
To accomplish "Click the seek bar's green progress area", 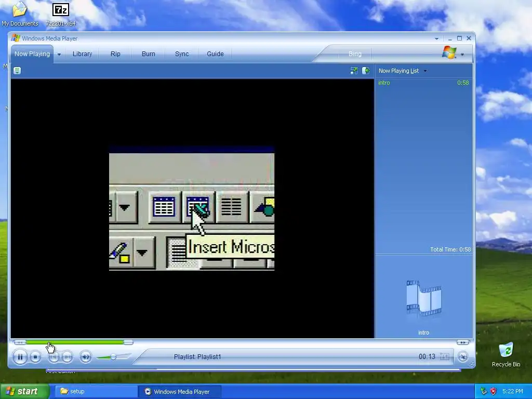I will pos(75,342).
